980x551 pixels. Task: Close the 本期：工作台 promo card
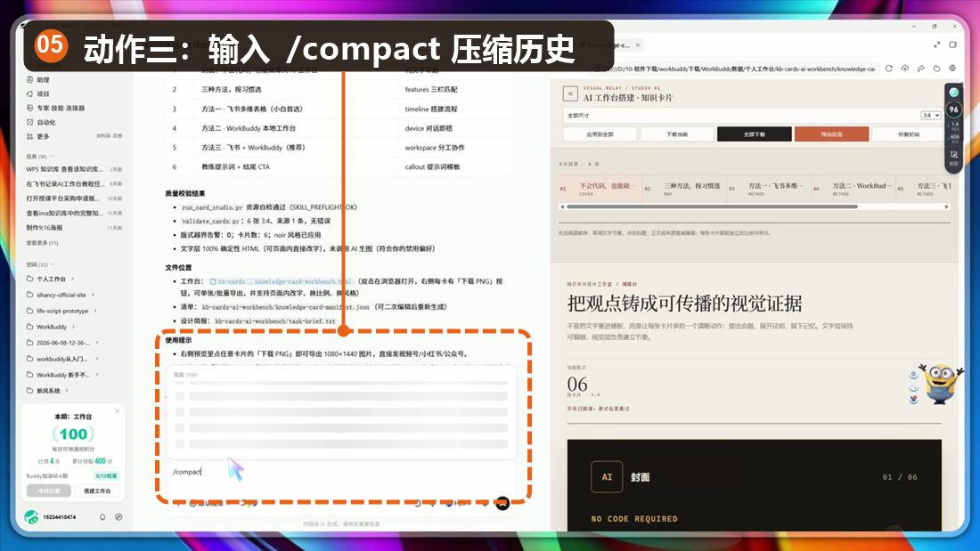(x=118, y=411)
